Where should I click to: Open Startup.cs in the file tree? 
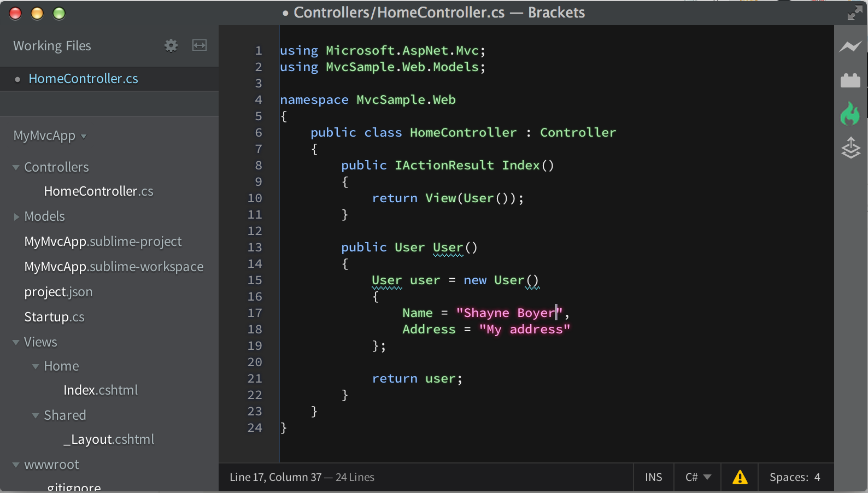point(54,317)
